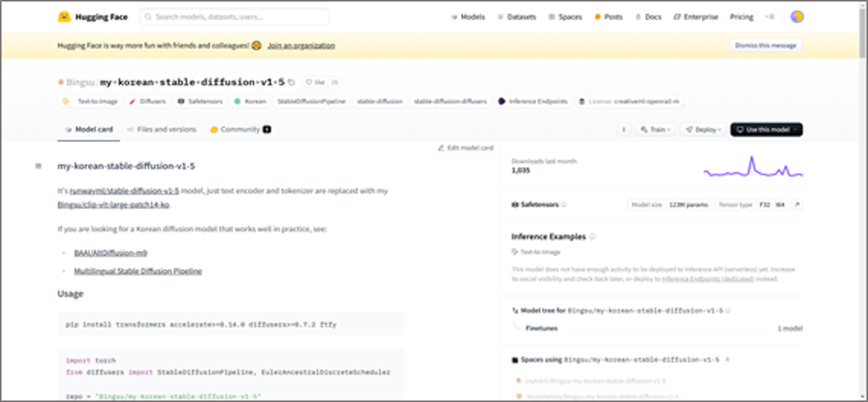The height and width of the screenshot is (402, 868).
Task: Click the stable-diffusion-diffusers tag
Action: (450, 102)
